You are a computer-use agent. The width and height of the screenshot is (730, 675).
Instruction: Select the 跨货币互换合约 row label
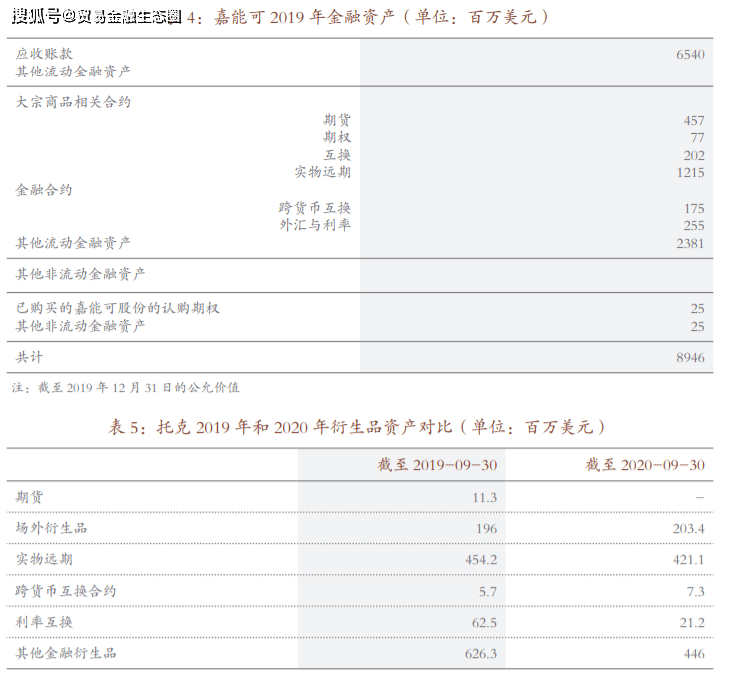[x=66, y=591]
